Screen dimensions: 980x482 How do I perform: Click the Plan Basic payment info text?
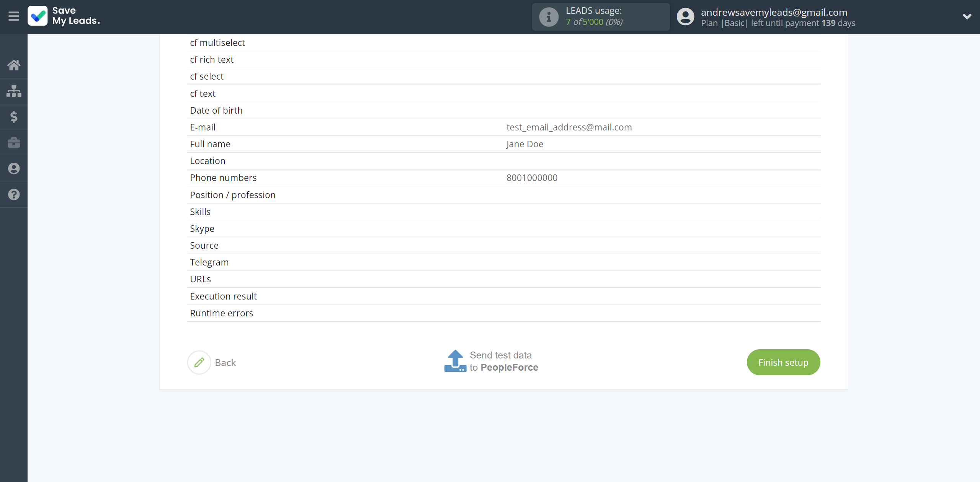(778, 23)
